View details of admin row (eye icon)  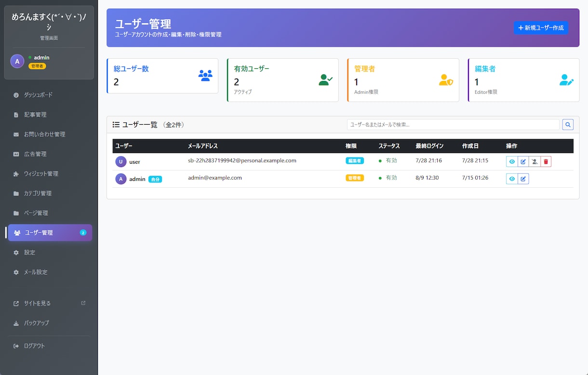point(512,179)
